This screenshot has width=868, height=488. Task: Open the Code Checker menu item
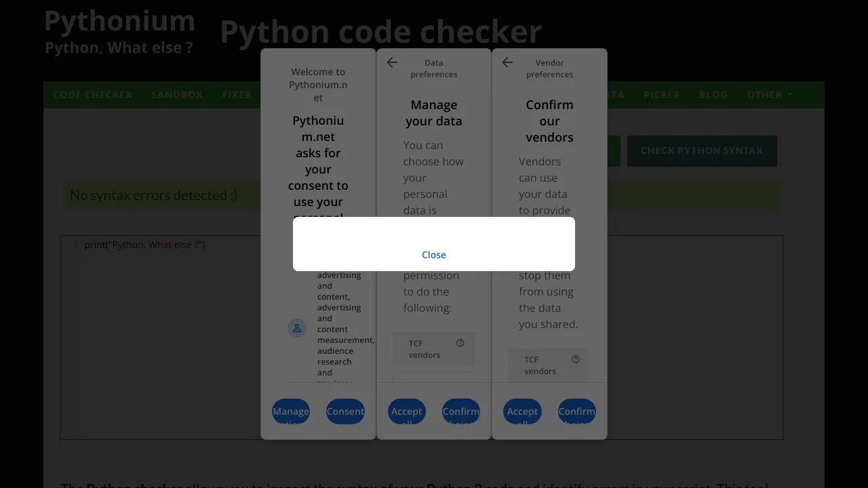point(93,95)
